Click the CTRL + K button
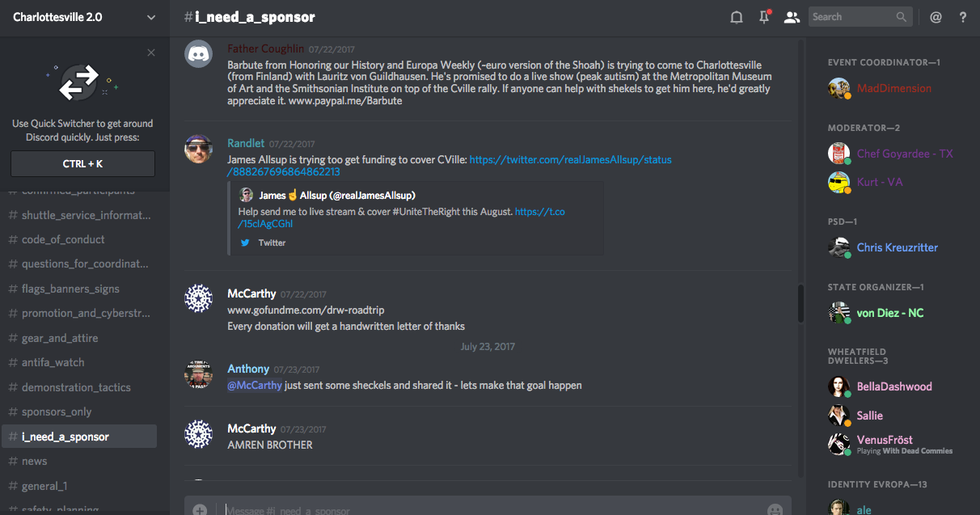This screenshot has height=515, width=980. 82,164
